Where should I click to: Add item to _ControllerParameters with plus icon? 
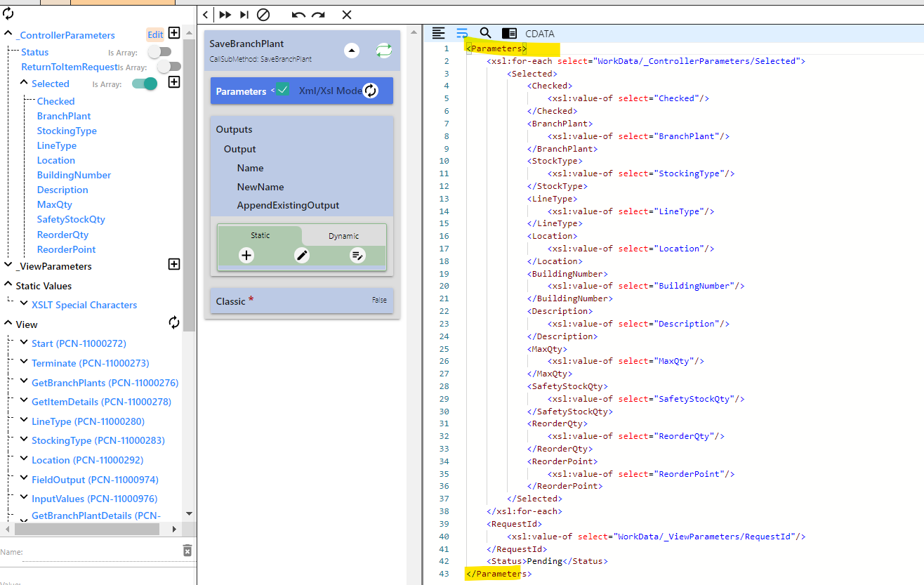tap(174, 34)
